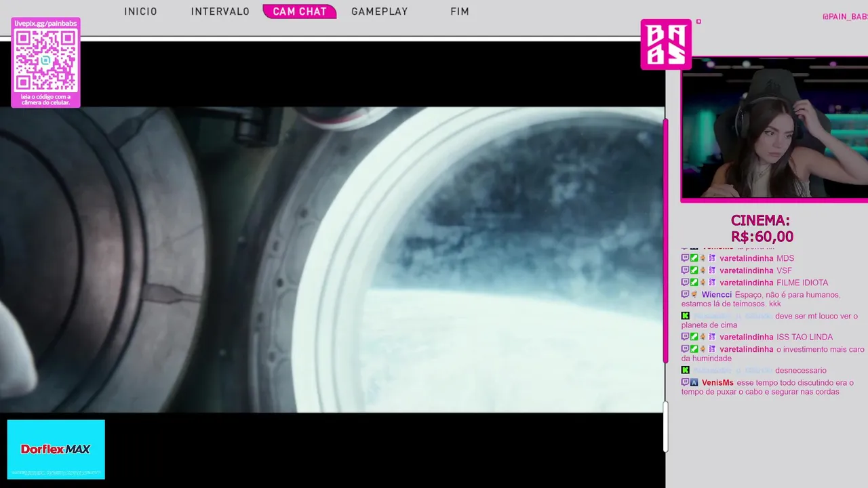Image resolution: width=868 pixels, height=488 pixels.
Task: Click moderator badge on 'o investimento mais caro'
Action: point(694,349)
